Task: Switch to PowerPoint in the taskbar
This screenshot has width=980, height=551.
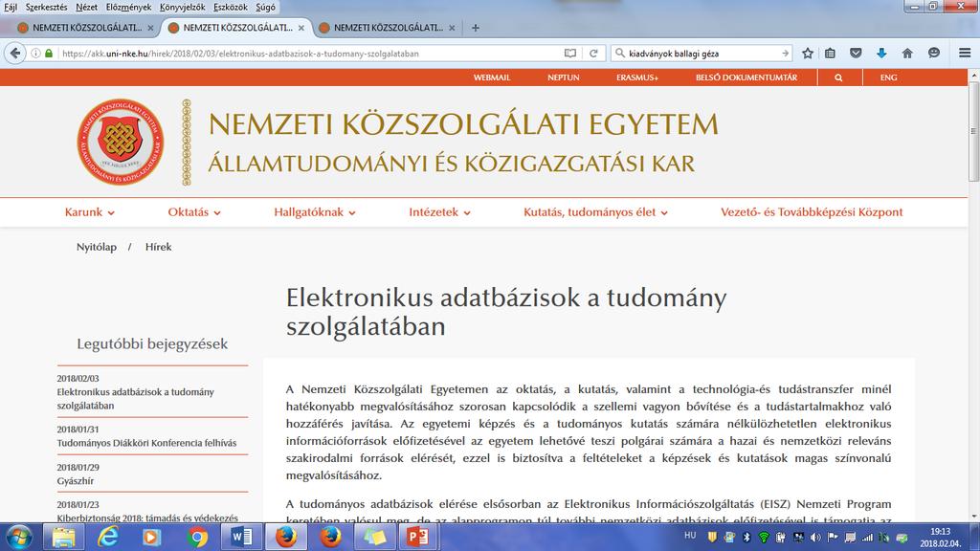Action: (417, 538)
